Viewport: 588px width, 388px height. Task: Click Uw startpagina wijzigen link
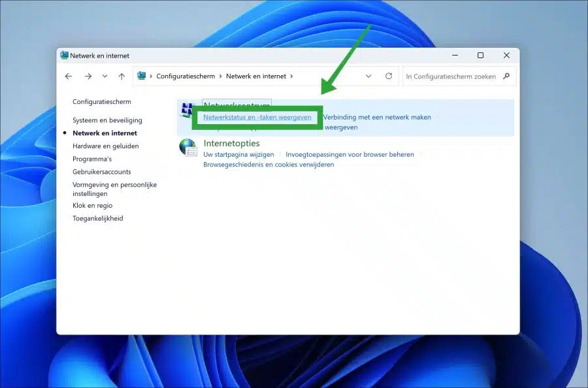point(238,154)
